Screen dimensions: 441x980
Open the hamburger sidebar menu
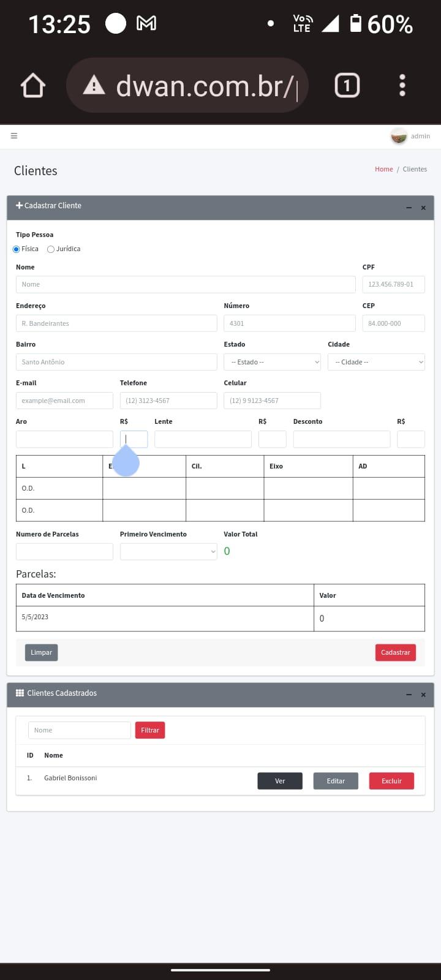pyautogui.click(x=14, y=136)
